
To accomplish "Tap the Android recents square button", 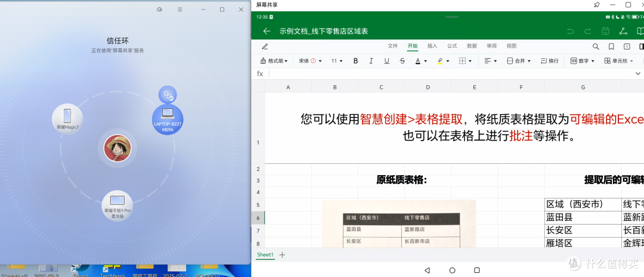I will [x=477, y=270].
